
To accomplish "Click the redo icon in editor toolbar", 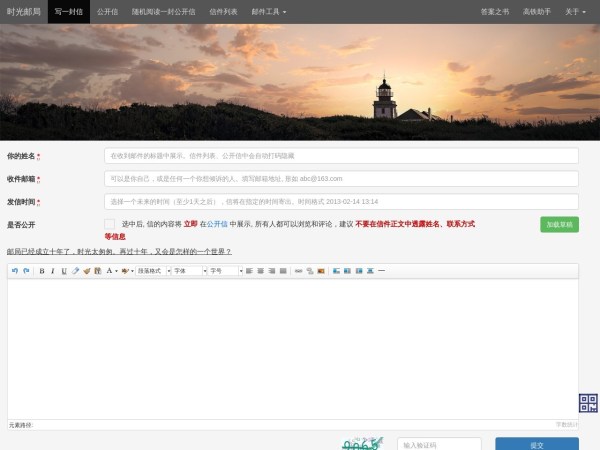I will 25,271.
